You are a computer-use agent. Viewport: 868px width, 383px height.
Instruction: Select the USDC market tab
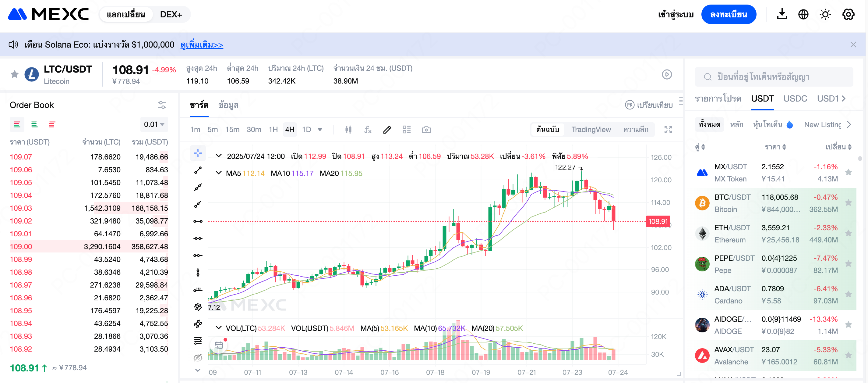coord(795,98)
